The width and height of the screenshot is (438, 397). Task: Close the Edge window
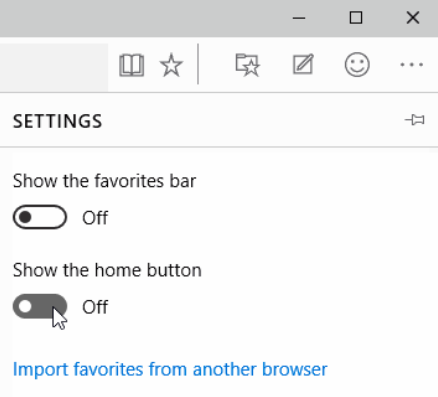pos(413,18)
